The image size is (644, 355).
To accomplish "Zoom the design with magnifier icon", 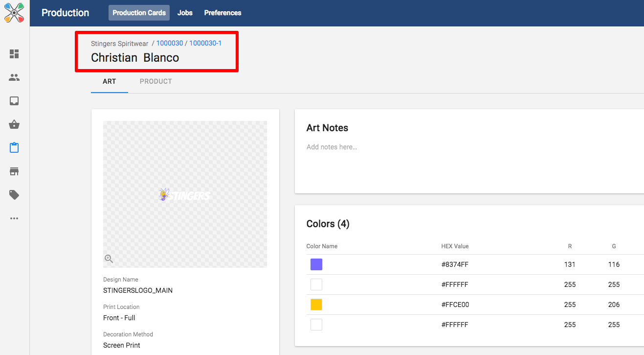I will point(109,259).
